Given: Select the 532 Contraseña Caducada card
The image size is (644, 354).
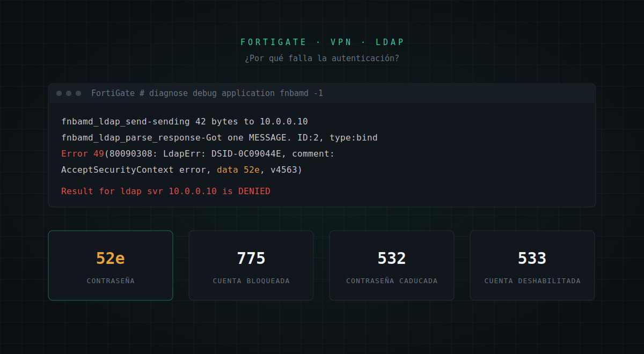Looking at the screenshot, I should 392,265.
